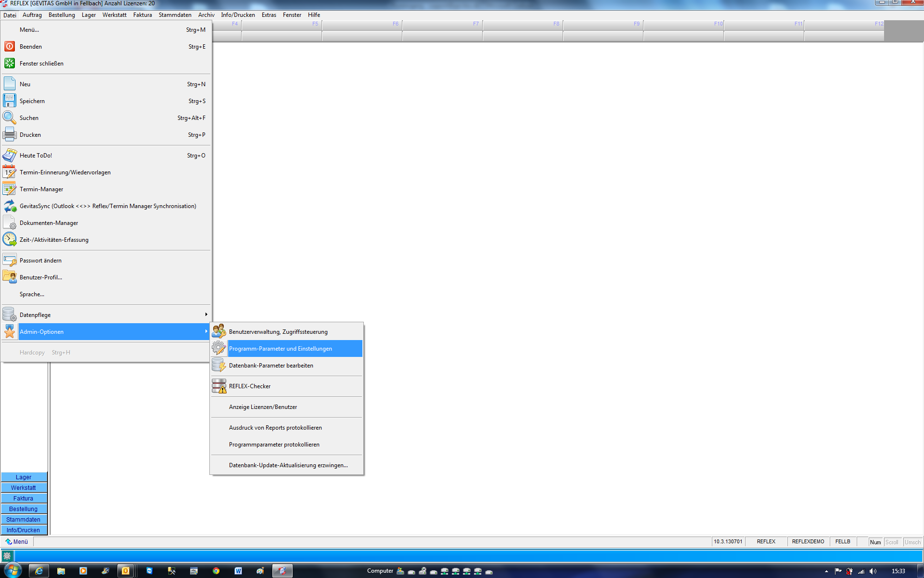Screen dimensions: 924x578
Task: Select Programmparameter protokollieren
Action: [x=287, y=445]
